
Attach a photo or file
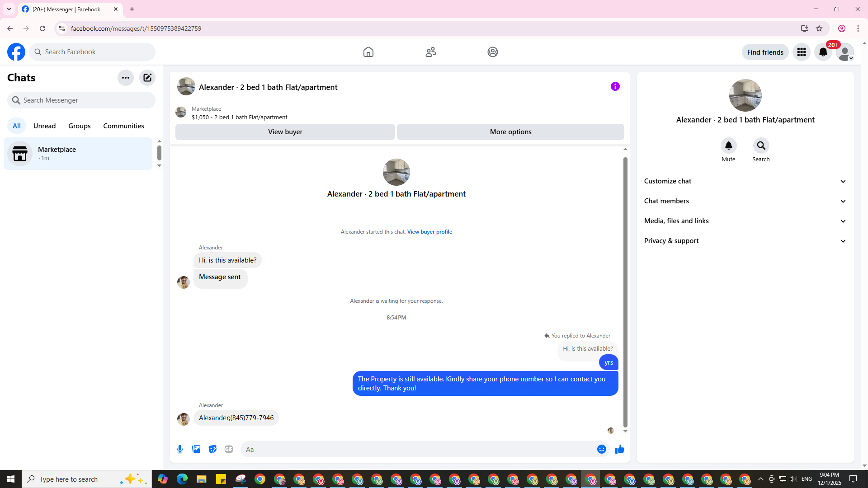196,449
